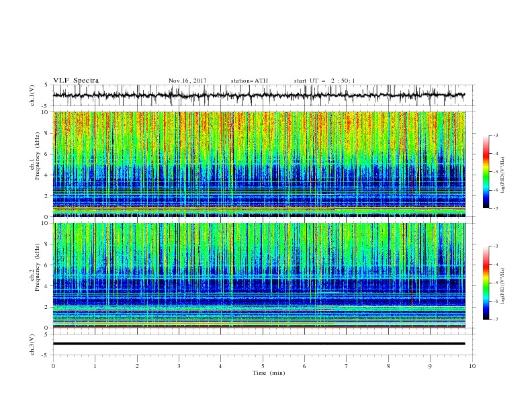
Task: Click the '-3' label on upper colorbar
Action: pyautogui.click(x=495, y=136)
